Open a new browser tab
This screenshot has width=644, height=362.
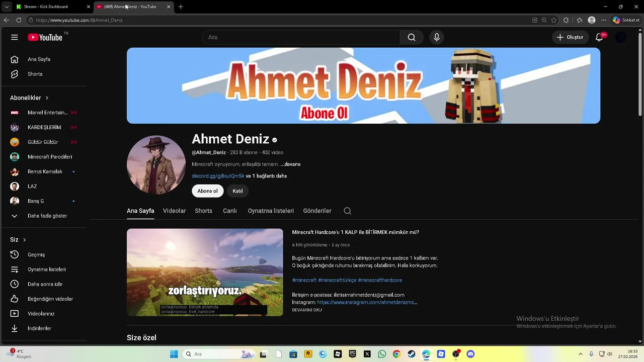181,7
